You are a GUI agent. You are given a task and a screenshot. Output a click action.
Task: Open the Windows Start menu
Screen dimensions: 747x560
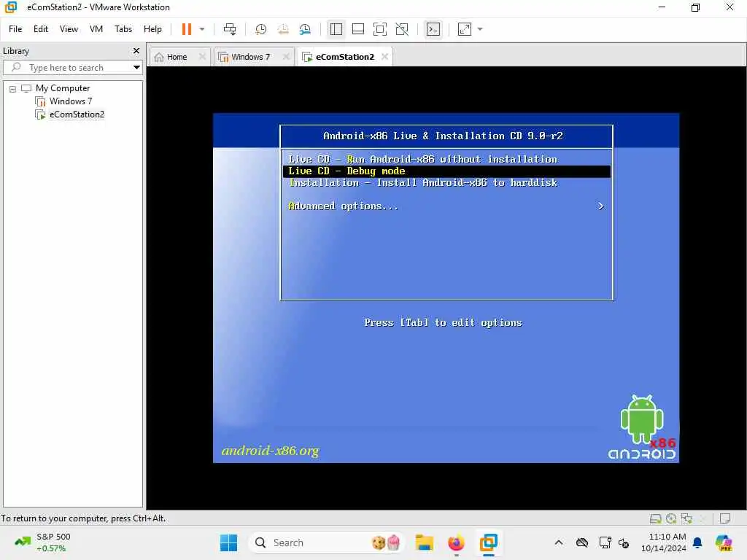tap(228, 542)
